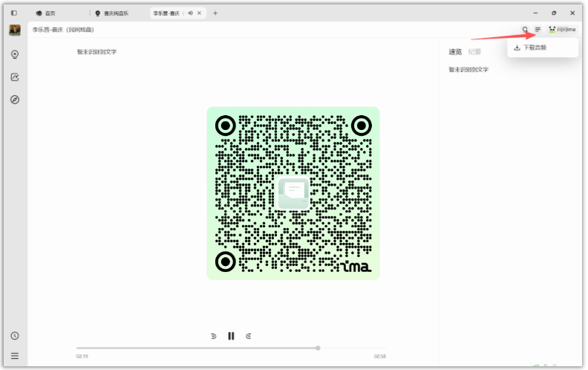Click the 问问ima assistant button
This screenshot has height=370, width=588.
coord(562,29)
